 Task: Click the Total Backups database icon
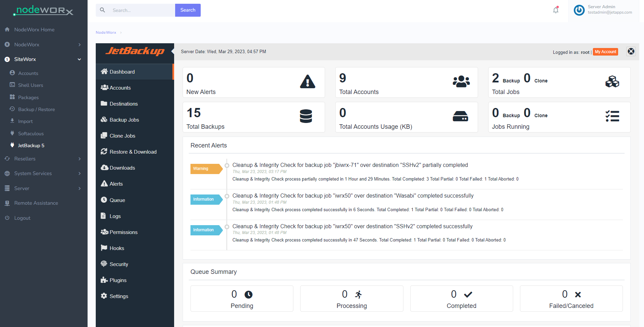click(x=306, y=116)
